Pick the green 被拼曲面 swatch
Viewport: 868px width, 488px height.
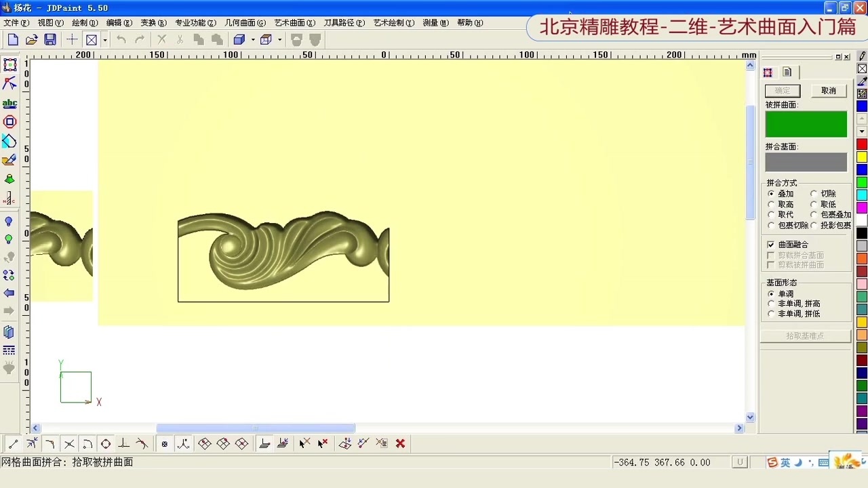click(x=806, y=124)
